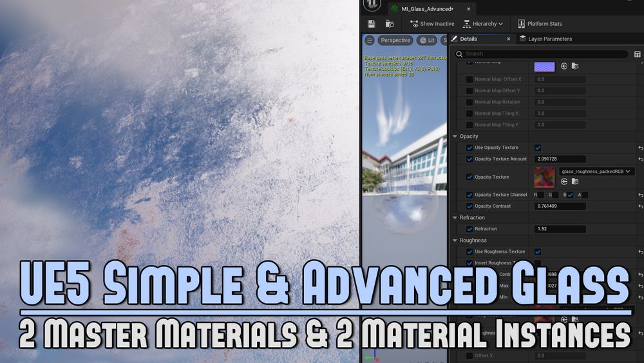Click the Opacity Contrast field 0.761409

pyautogui.click(x=560, y=206)
